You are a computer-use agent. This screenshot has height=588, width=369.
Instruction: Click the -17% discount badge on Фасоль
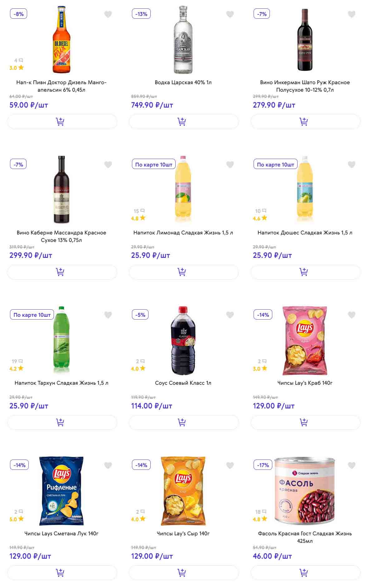tap(263, 465)
